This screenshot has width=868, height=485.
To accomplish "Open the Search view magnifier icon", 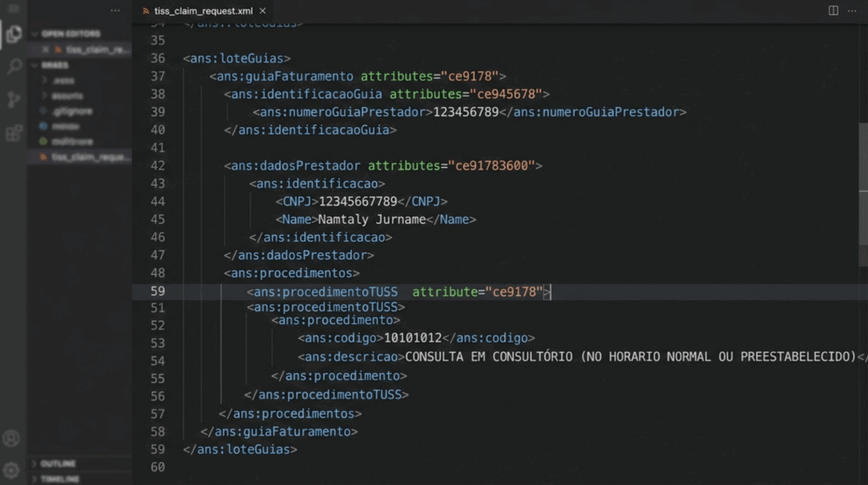I will click(14, 66).
